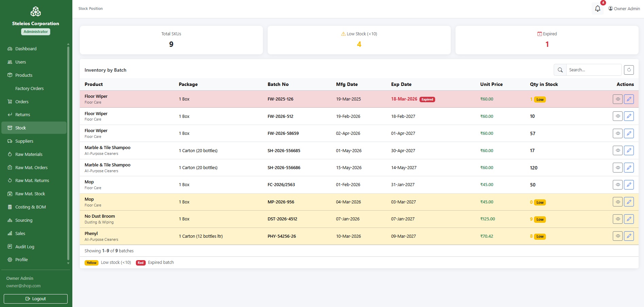Open Suppliers page
The height and width of the screenshot is (307, 644).
34,141
